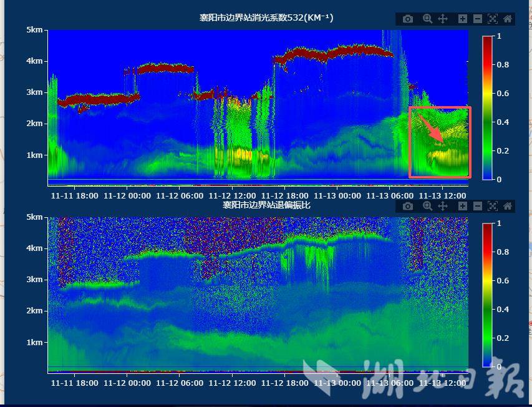This screenshot has width=532, height=407.
Task: Click the top chart's color scale bar
Action: (487, 107)
